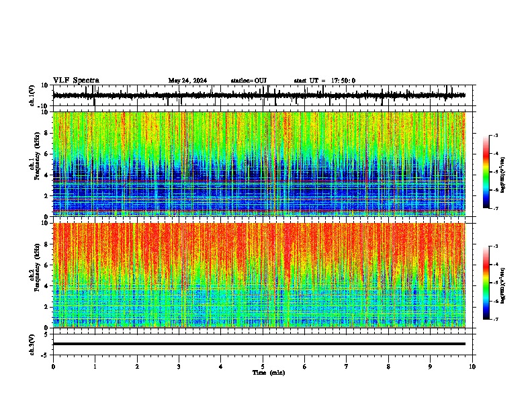
Task: Click the ch.3 flat black trace
Action: tap(259, 344)
